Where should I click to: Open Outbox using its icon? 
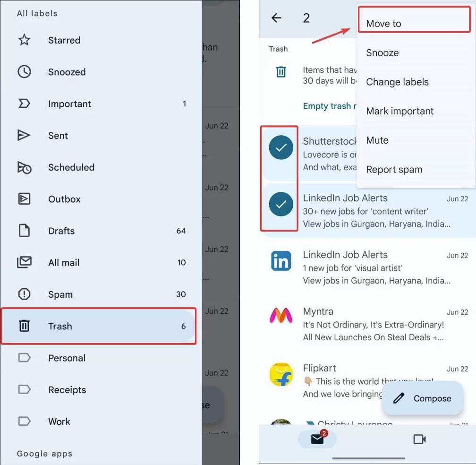(24, 199)
